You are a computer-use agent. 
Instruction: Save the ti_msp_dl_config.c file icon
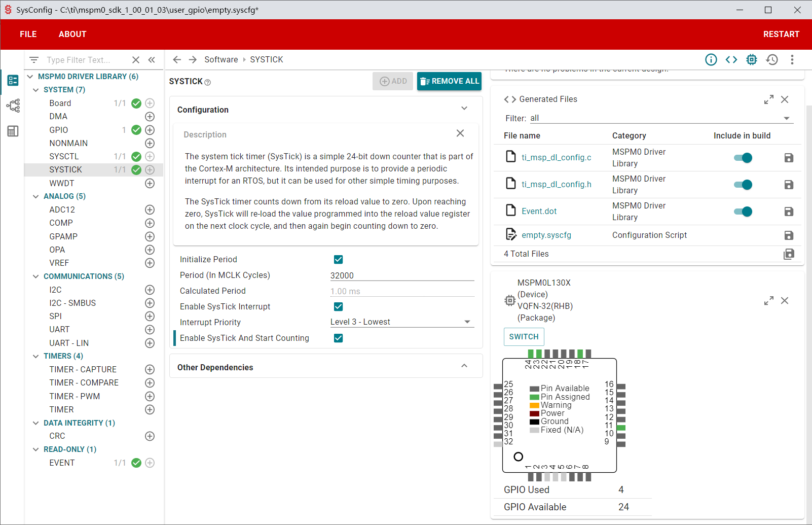(789, 158)
